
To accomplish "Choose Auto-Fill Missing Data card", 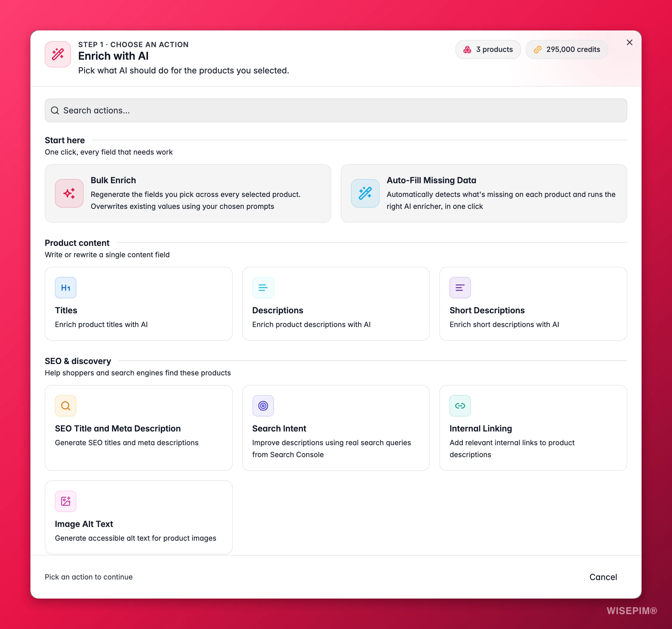I will pyautogui.click(x=484, y=193).
